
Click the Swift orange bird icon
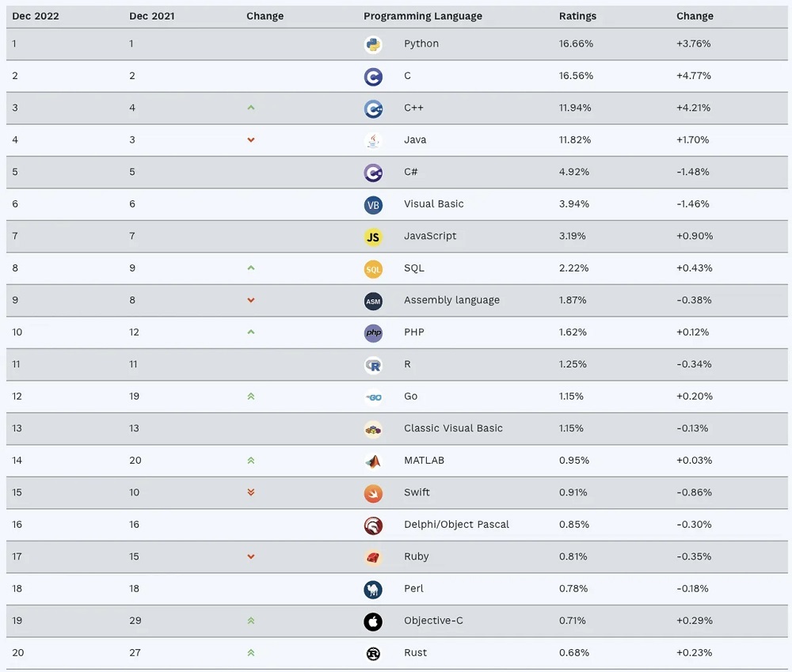pos(373,493)
